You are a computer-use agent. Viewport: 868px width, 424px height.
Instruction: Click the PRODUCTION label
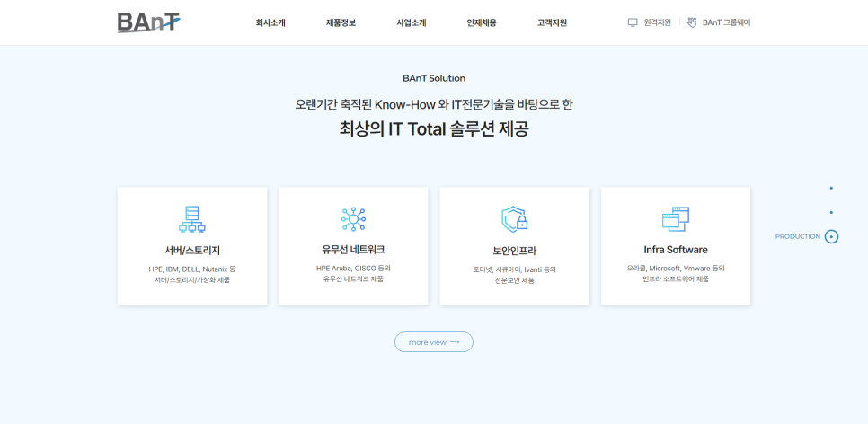coord(798,236)
